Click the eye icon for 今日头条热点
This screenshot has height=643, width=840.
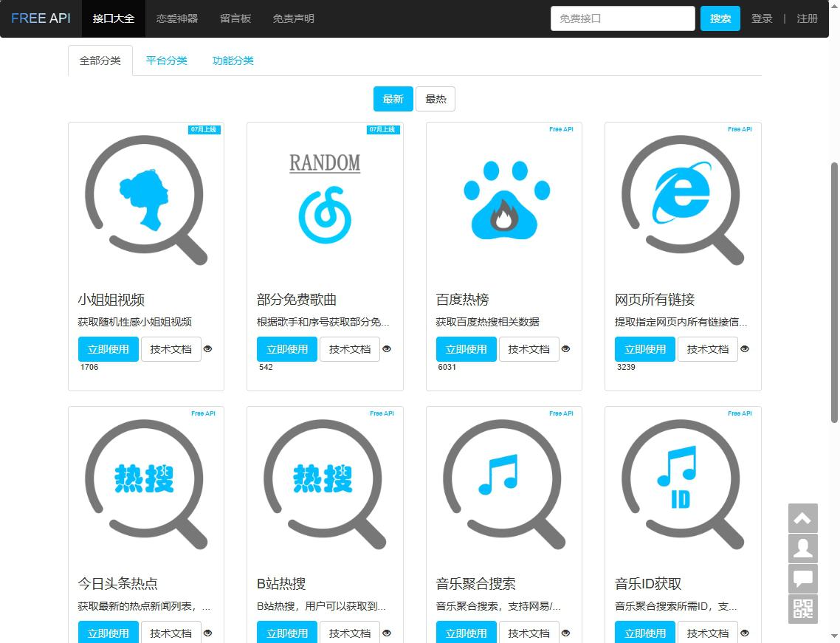pyautogui.click(x=208, y=633)
